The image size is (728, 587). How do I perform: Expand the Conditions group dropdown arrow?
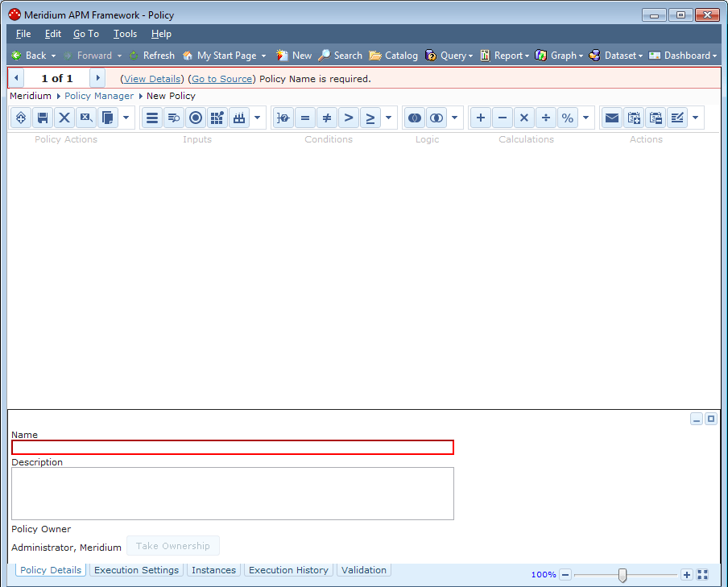[389, 118]
